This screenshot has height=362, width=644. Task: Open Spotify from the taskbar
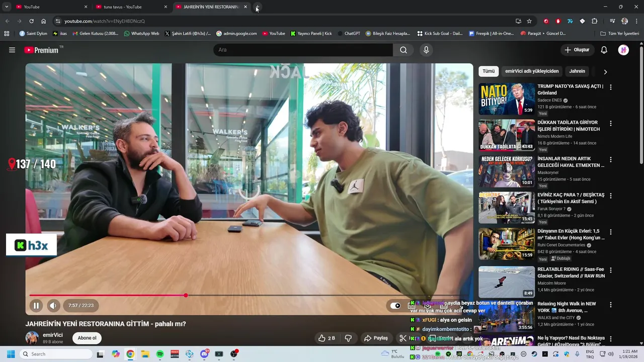[160, 354]
